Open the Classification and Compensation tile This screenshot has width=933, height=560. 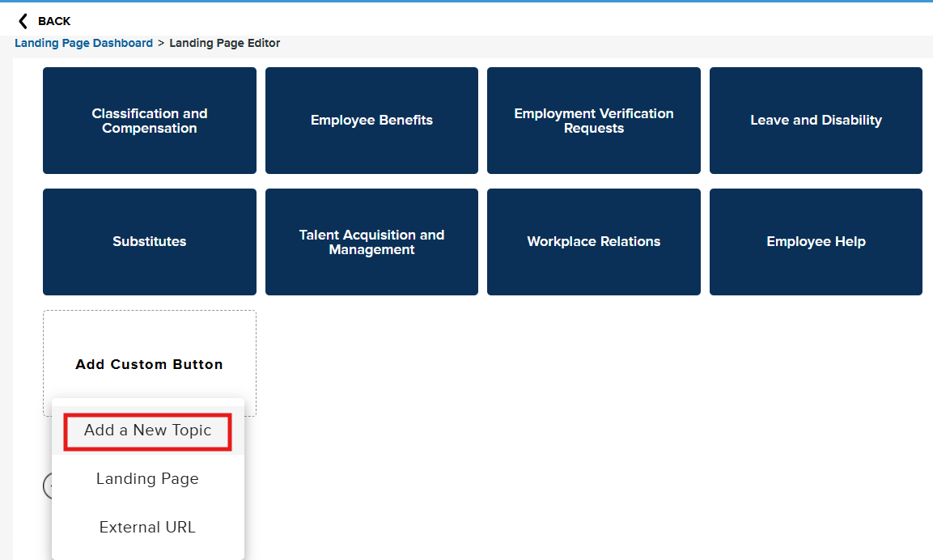(x=149, y=121)
